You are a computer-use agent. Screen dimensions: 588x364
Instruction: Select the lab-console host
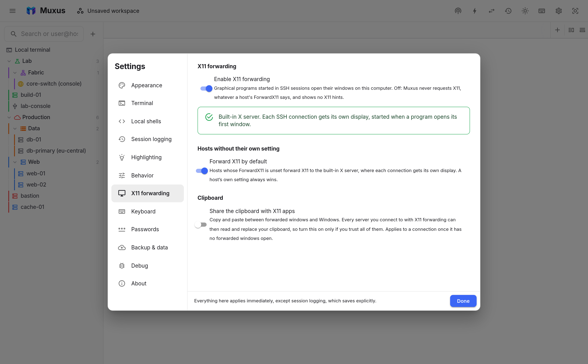point(35,106)
